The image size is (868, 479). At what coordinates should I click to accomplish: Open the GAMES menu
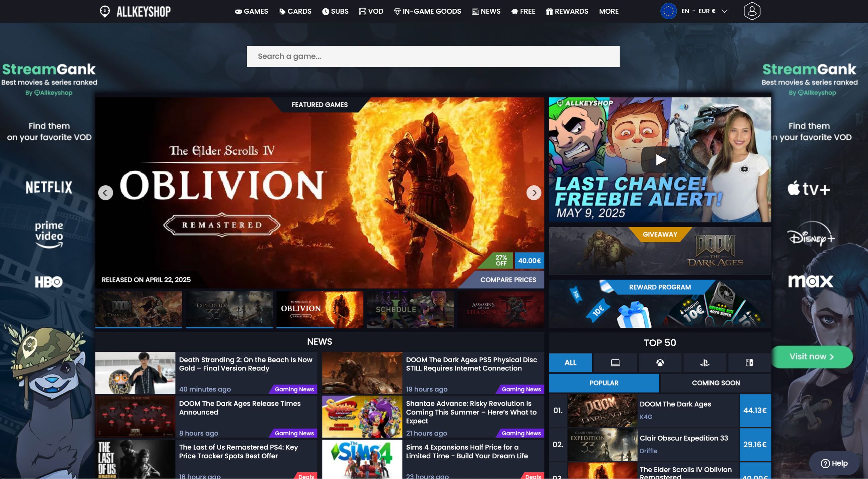251,11
